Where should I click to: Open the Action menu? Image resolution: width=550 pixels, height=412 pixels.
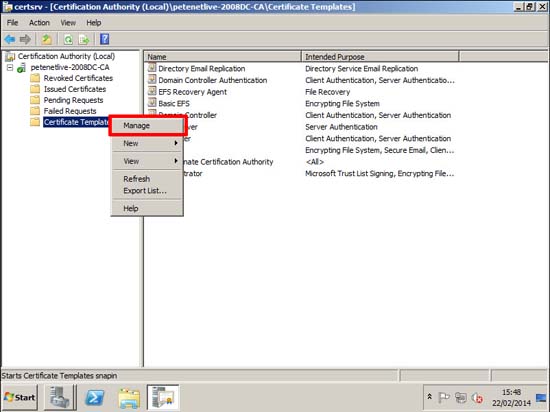[x=39, y=23]
